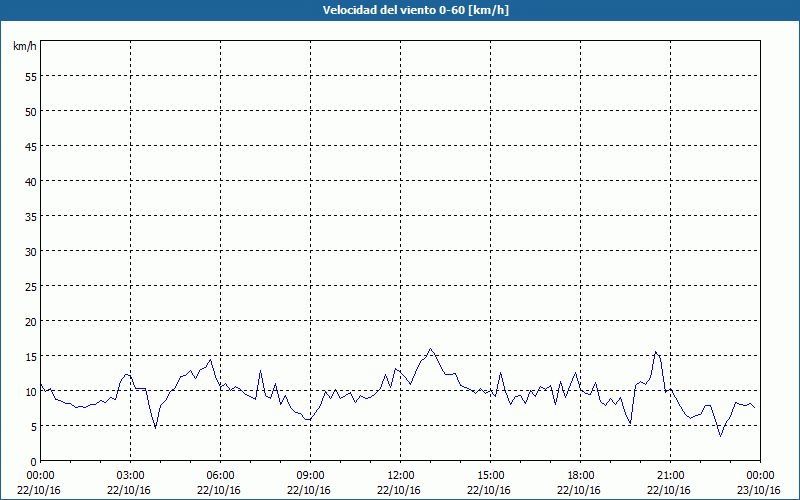This screenshot has height=500, width=800.
Task: Click the '18:00' time axis label
Action: click(x=581, y=476)
